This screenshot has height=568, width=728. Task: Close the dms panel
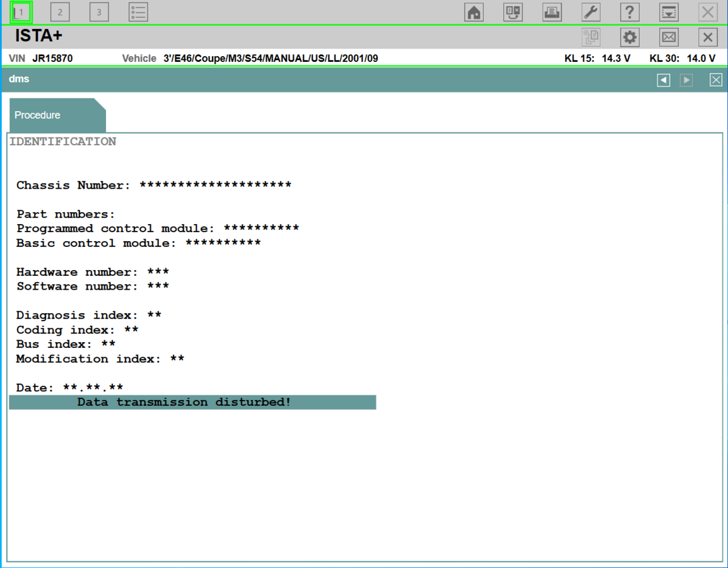(715, 80)
